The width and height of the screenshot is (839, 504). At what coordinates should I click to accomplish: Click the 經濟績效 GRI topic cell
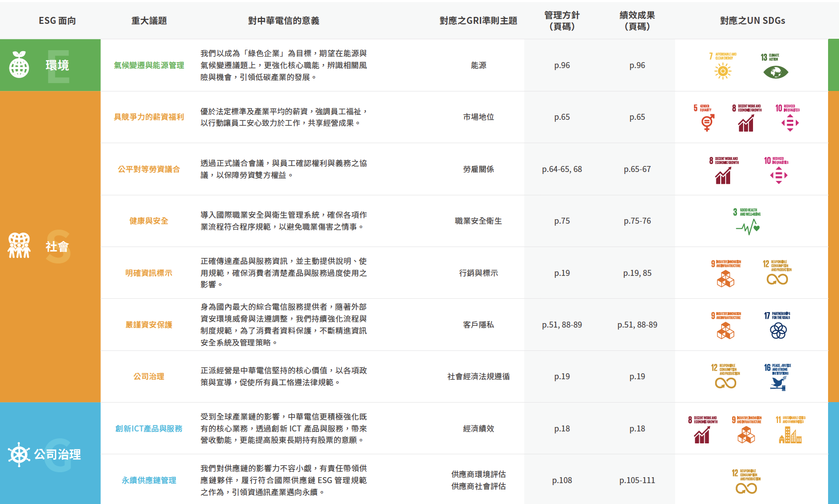pos(479,428)
